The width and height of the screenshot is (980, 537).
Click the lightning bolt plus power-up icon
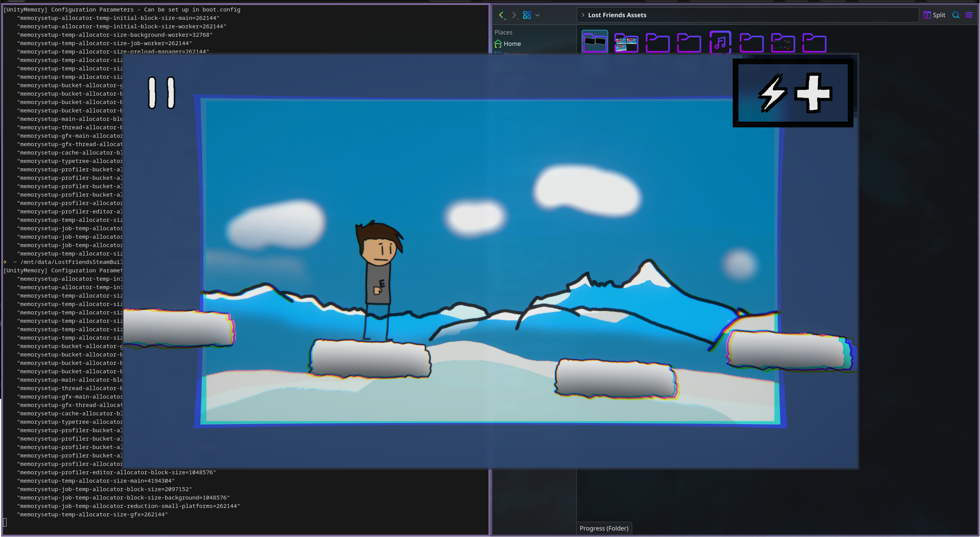pos(793,93)
